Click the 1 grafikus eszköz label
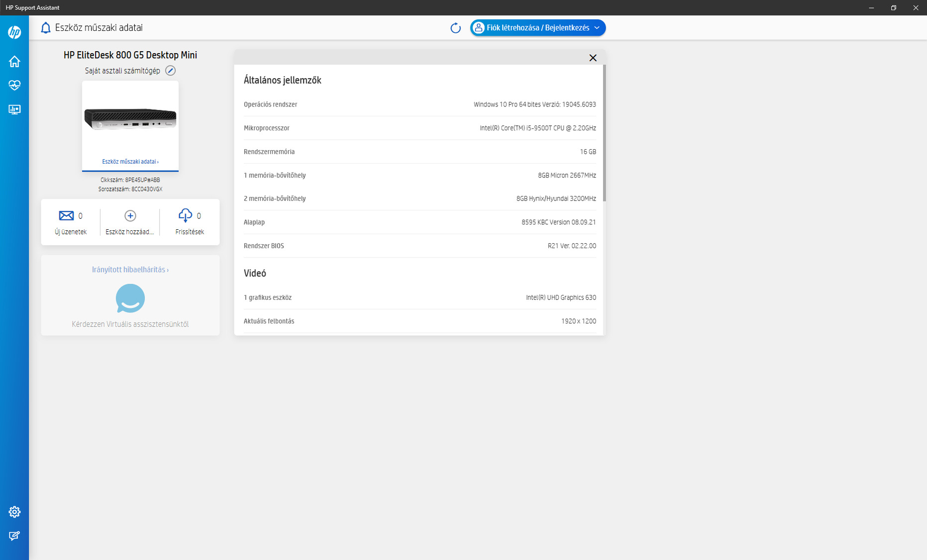The height and width of the screenshot is (560, 927). click(268, 297)
